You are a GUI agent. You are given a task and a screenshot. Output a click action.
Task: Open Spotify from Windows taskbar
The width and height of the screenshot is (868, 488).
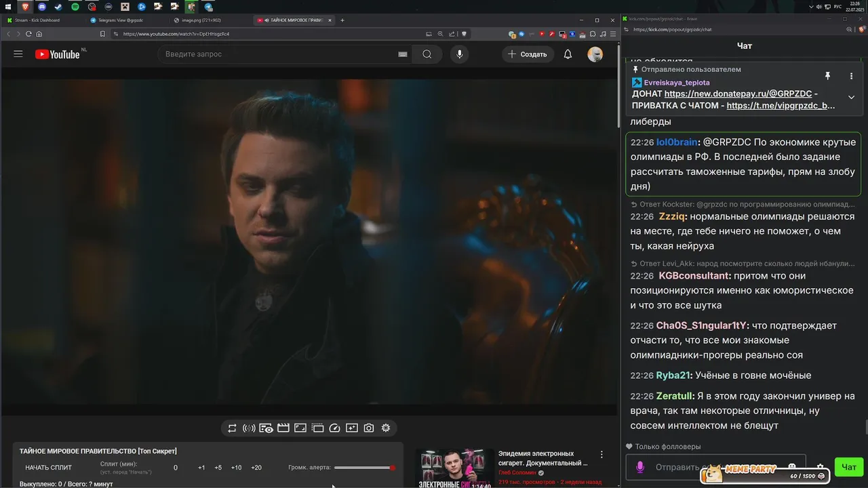[75, 7]
